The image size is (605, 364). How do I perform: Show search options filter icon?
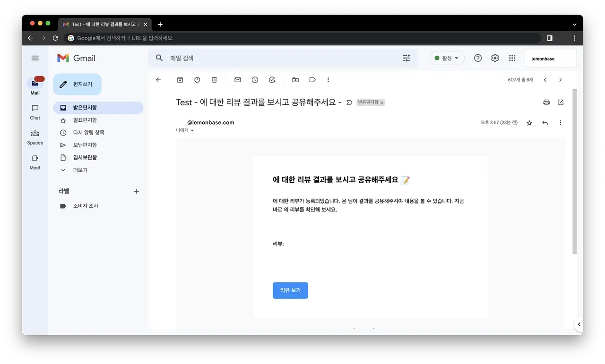406,58
